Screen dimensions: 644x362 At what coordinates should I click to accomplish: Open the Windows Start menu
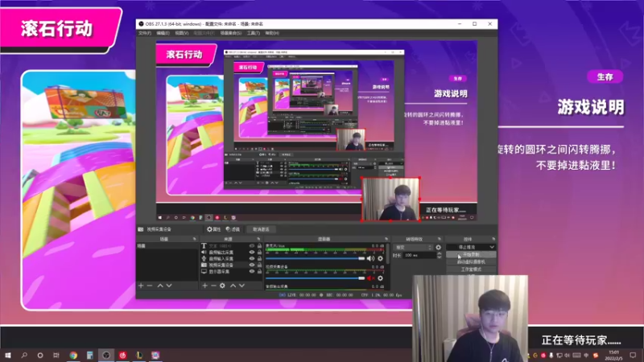[7, 355]
